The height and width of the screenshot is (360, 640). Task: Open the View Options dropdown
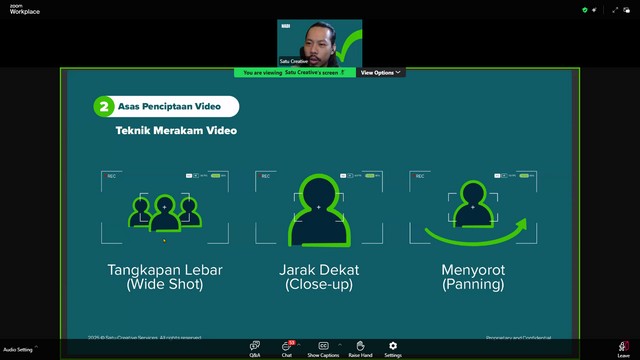point(380,73)
